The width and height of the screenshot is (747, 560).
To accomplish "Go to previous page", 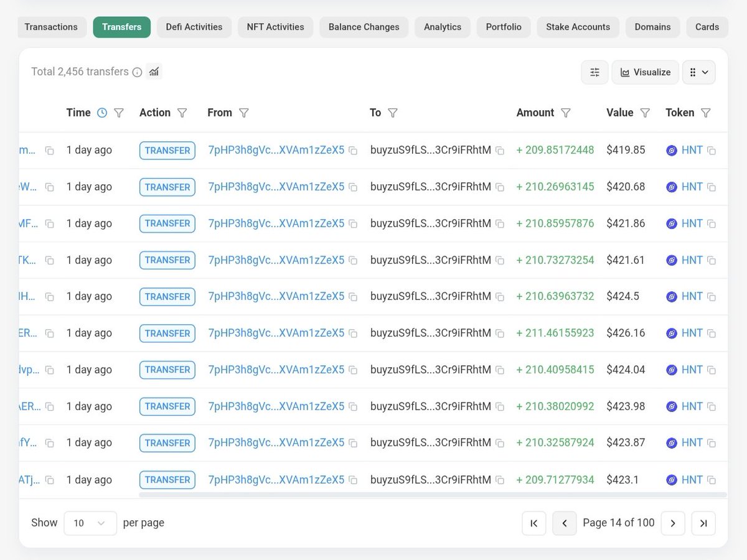I will pos(565,523).
